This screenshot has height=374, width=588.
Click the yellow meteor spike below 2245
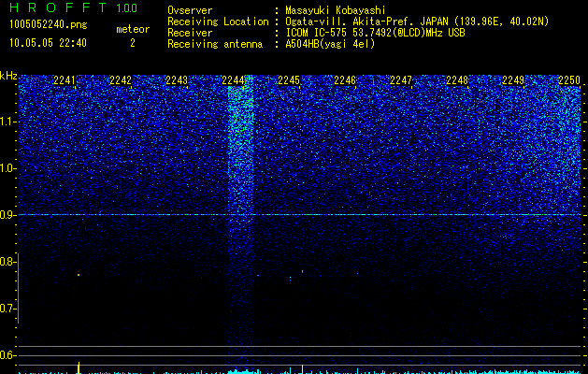point(302,369)
